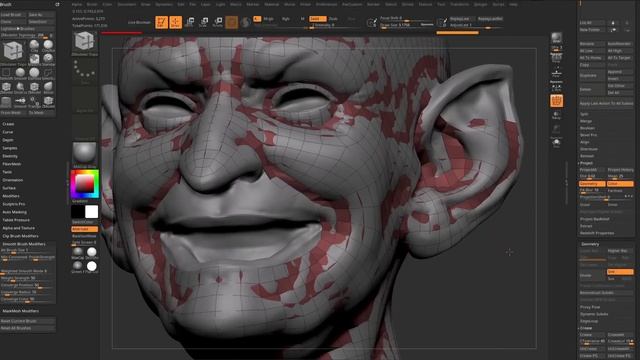This screenshot has height=360, width=640.
Task: Toggle the Floor grid button
Action: point(556,73)
